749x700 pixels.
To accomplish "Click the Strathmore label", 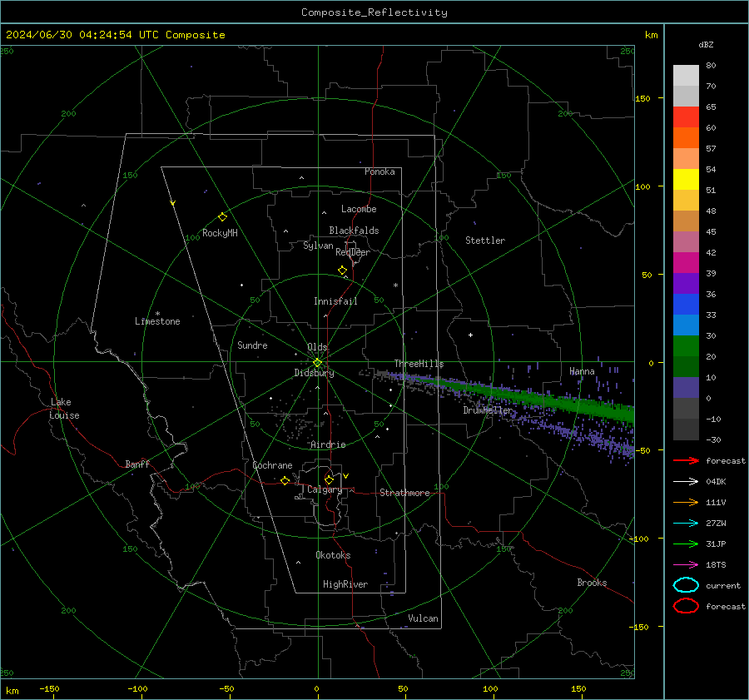I will pyautogui.click(x=404, y=493).
